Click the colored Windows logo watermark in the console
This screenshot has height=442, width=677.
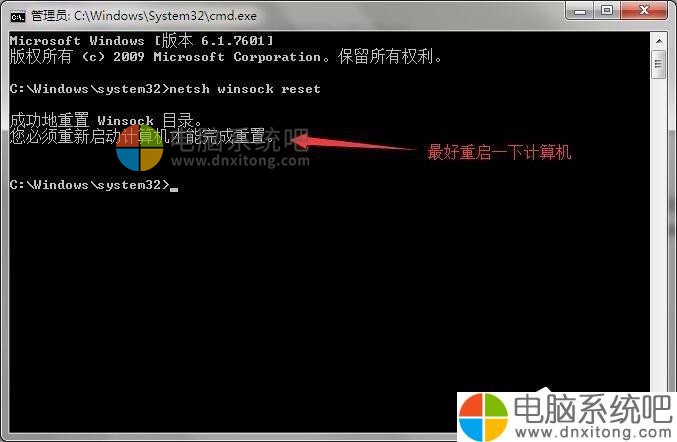(x=139, y=148)
